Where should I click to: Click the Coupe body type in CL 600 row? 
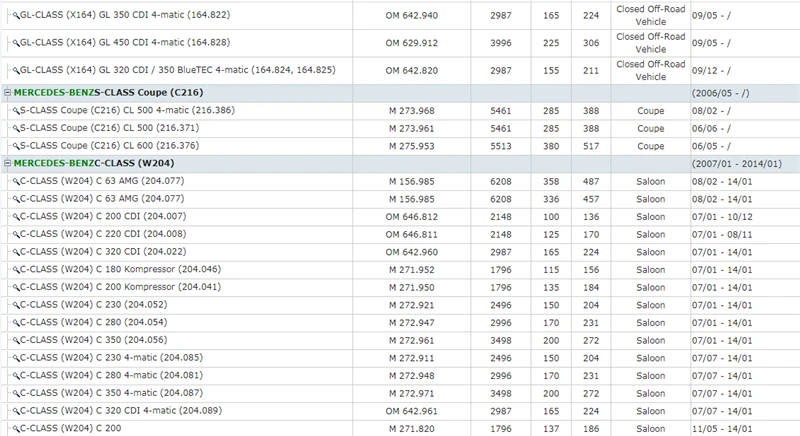[x=651, y=146]
